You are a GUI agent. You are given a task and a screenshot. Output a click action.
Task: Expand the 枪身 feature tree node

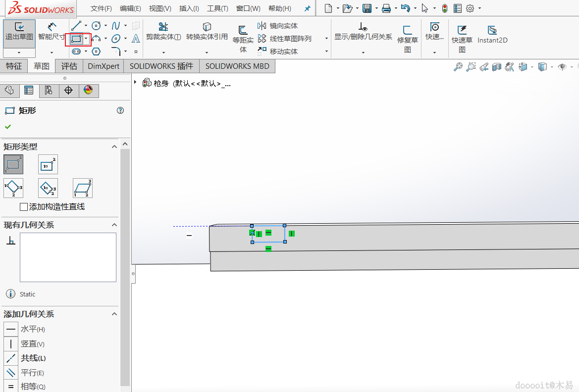135,83
